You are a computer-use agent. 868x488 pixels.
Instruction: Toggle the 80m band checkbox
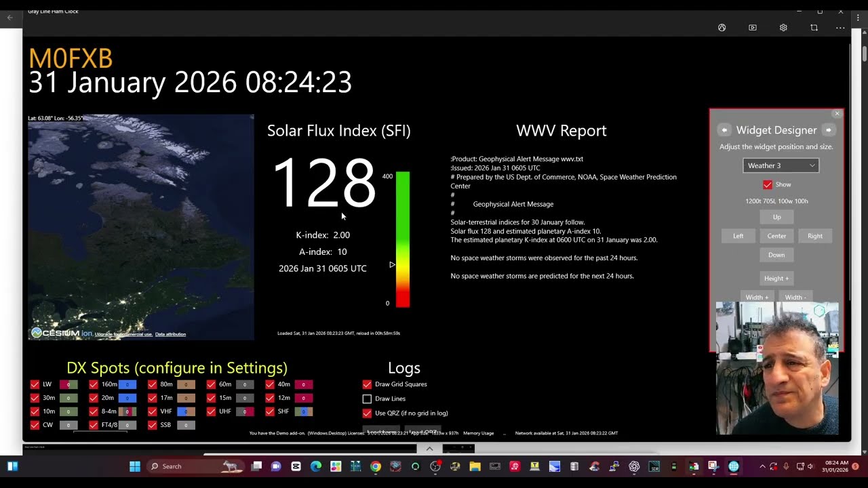click(152, 384)
